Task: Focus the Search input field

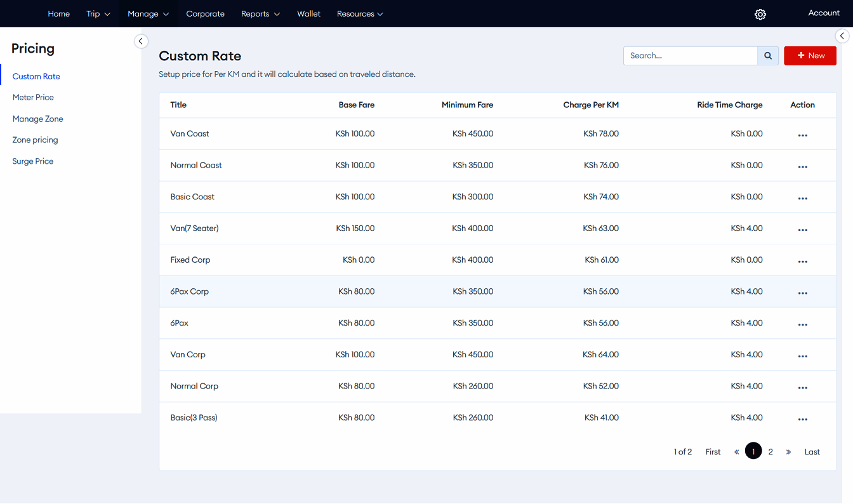Action: (690, 56)
